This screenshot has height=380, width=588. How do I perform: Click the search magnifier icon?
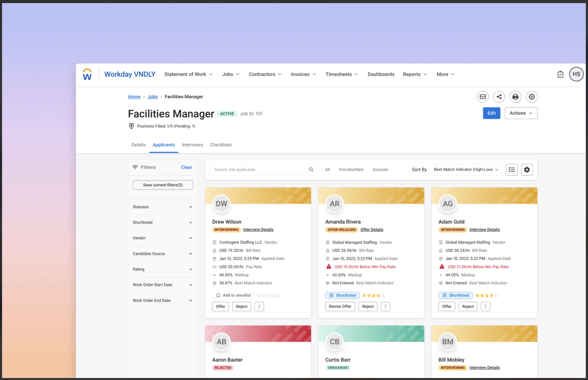311,170
